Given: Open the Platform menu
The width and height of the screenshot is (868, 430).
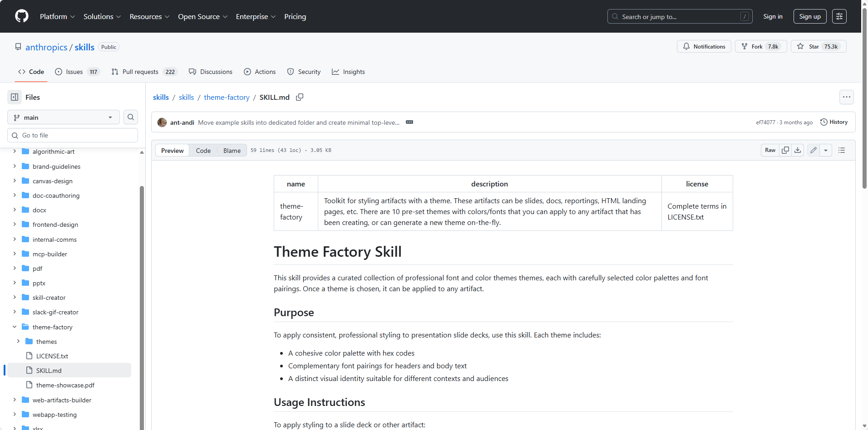Looking at the screenshot, I should [x=57, y=16].
